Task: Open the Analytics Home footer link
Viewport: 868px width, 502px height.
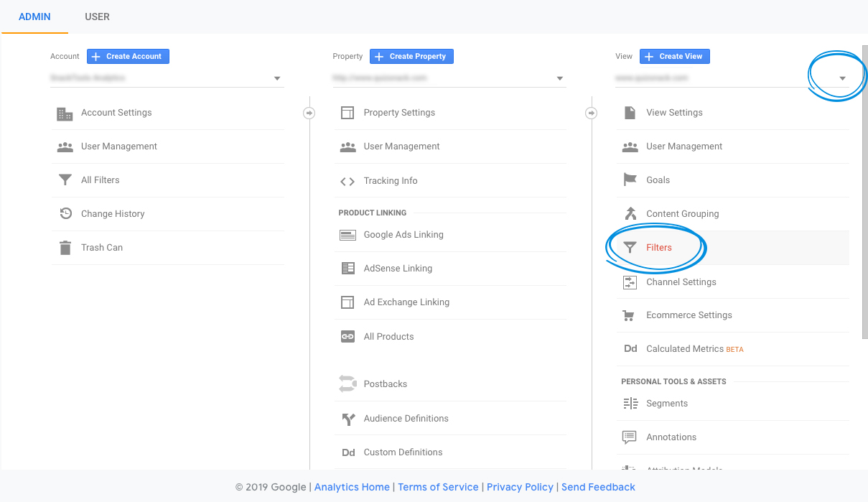Action: click(352, 487)
